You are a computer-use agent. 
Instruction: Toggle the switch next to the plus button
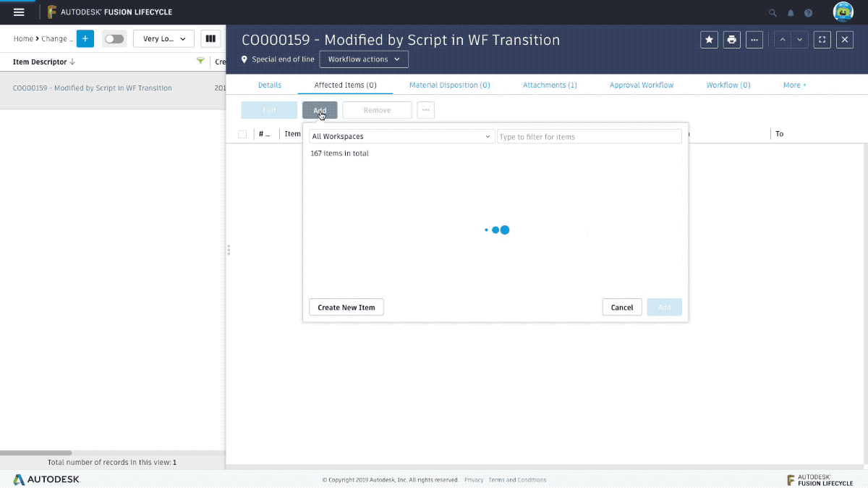[x=114, y=38]
